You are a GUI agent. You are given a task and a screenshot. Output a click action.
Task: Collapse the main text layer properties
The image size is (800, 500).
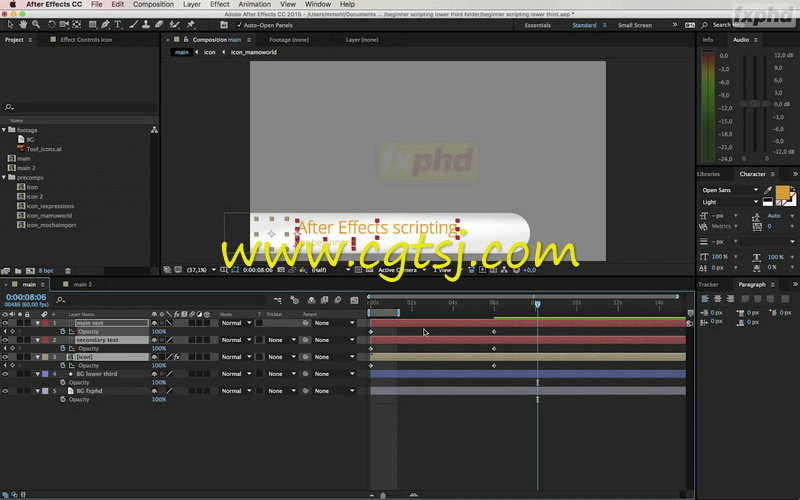(x=38, y=323)
